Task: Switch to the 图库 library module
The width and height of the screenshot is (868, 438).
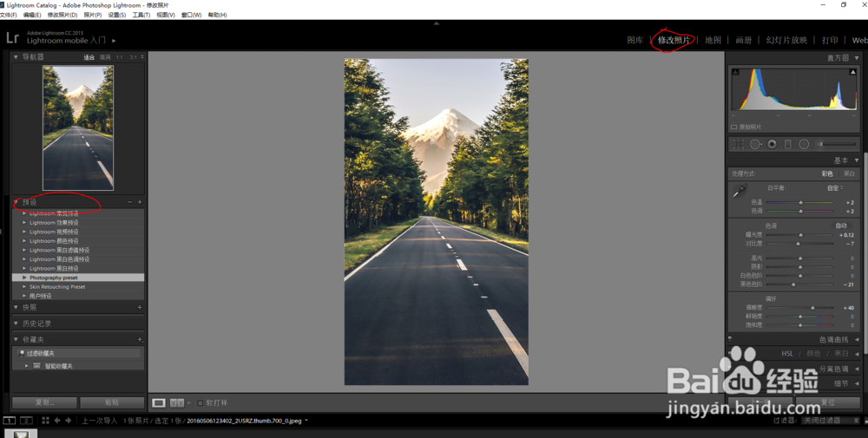Action: pyautogui.click(x=635, y=40)
